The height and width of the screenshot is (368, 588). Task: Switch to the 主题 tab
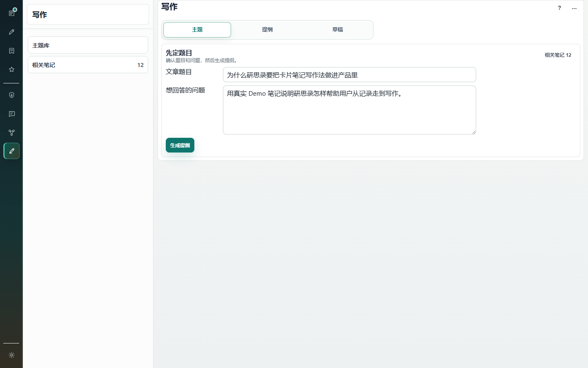pos(197,30)
